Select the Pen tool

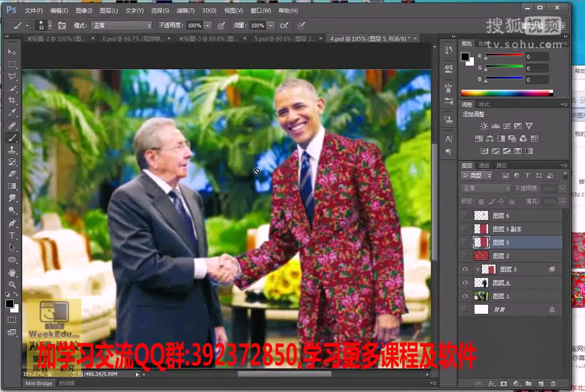(12, 223)
